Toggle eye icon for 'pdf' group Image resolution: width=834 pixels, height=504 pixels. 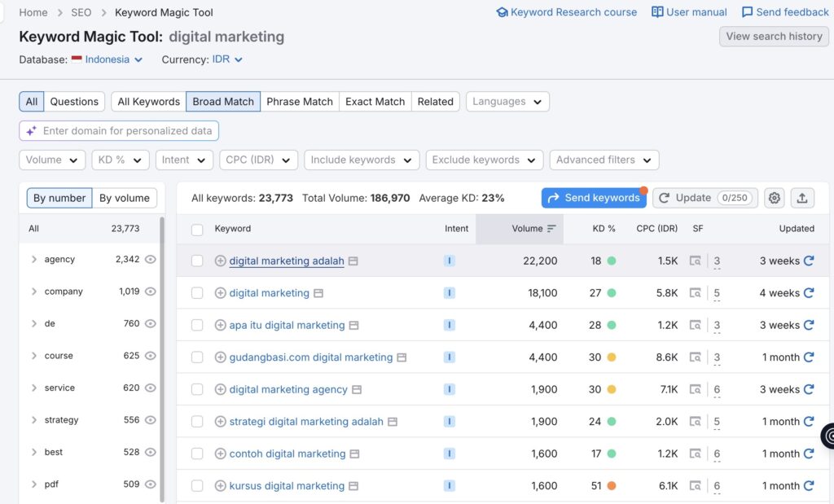click(x=151, y=484)
